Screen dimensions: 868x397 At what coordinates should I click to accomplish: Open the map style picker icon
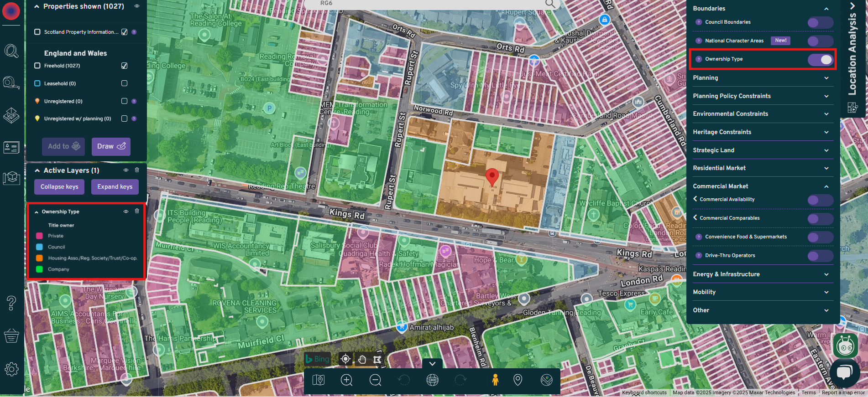point(319,380)
